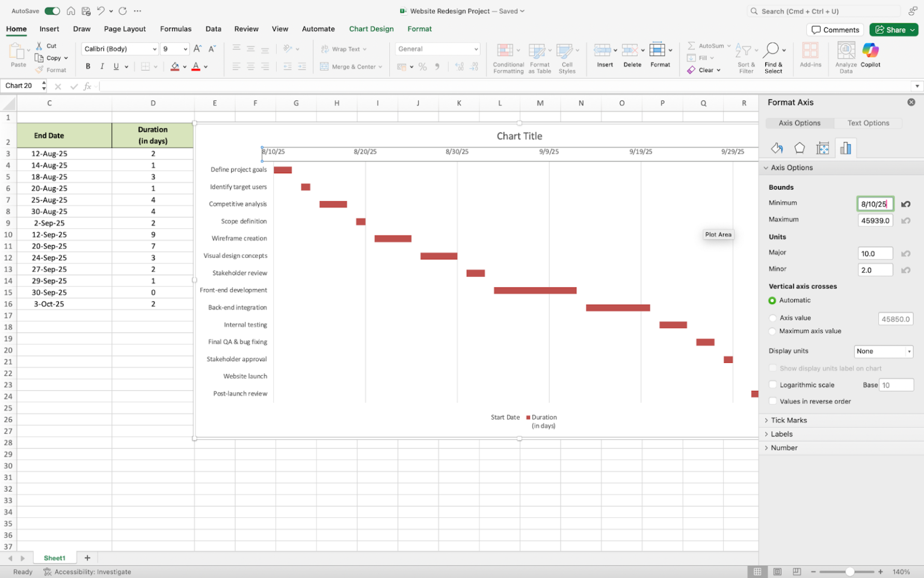The image size is (924, 578).
Task: Open Size & Properties options in Format Axis
Action: 822,148
